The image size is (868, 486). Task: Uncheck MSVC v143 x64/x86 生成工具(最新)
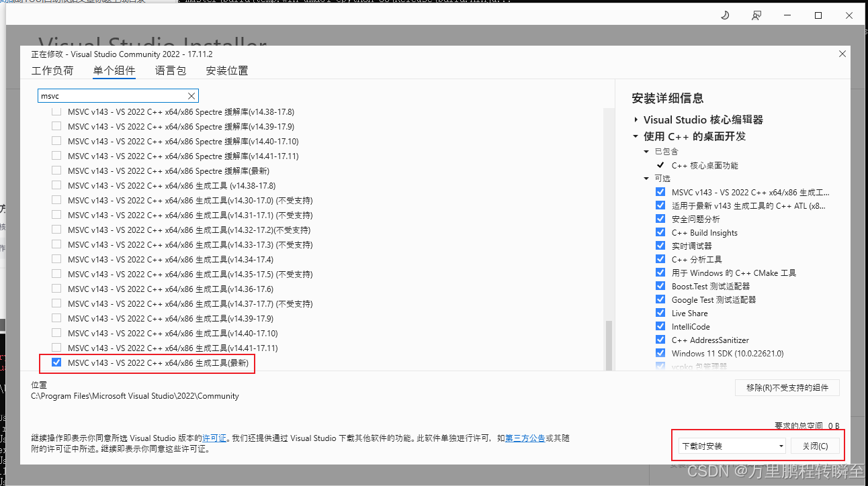click(x=56, y=363)
